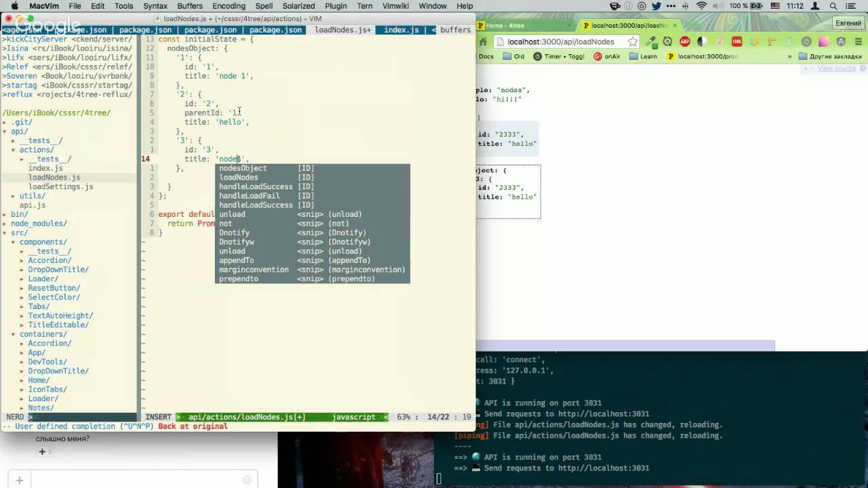The width and height of the screenshot is (868, 488).
Task: Open the Timer Toggl bookmark
Action: [x=559, y=57]
